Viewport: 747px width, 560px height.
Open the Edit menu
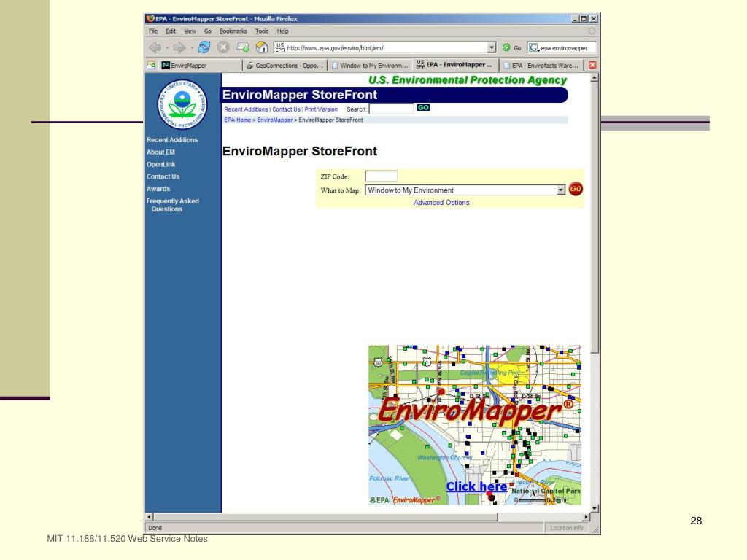click(x=171, y=31)
